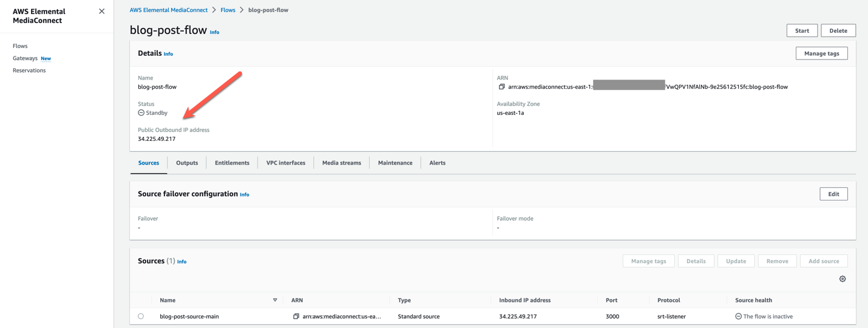Open Flows in sidebar
Image resolution: width=868 pixels, height=328 pixels.
[x=20, y=46]
